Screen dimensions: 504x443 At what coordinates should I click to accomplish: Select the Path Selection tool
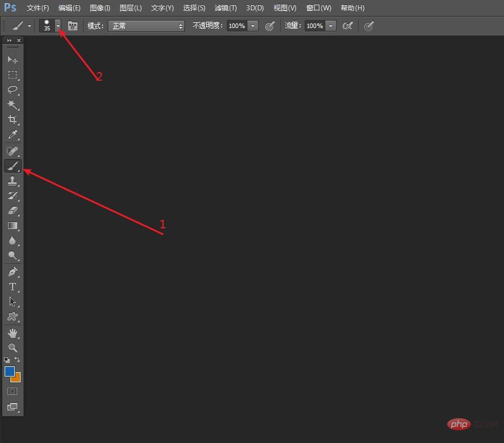click(13, 302)
